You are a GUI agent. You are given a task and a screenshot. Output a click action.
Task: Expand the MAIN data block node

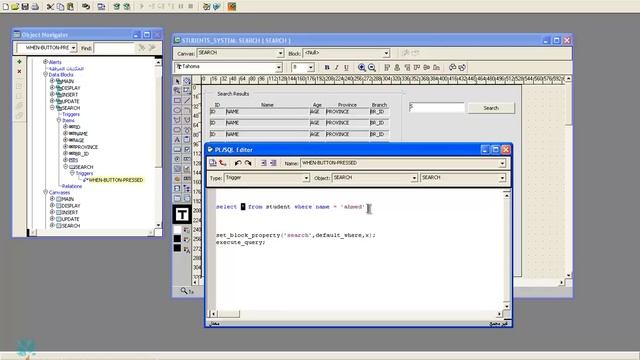[x=52, y=81]
